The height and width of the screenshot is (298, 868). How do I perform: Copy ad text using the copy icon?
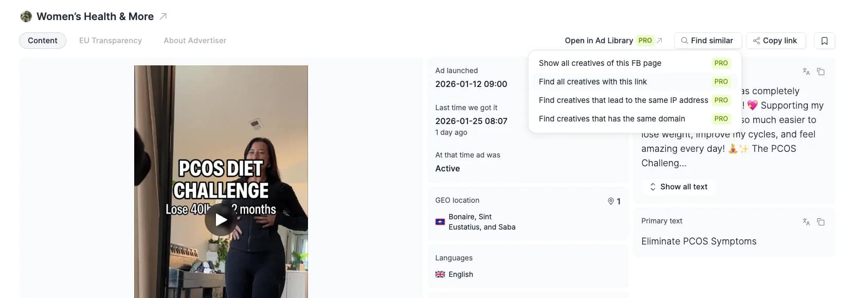821,72
